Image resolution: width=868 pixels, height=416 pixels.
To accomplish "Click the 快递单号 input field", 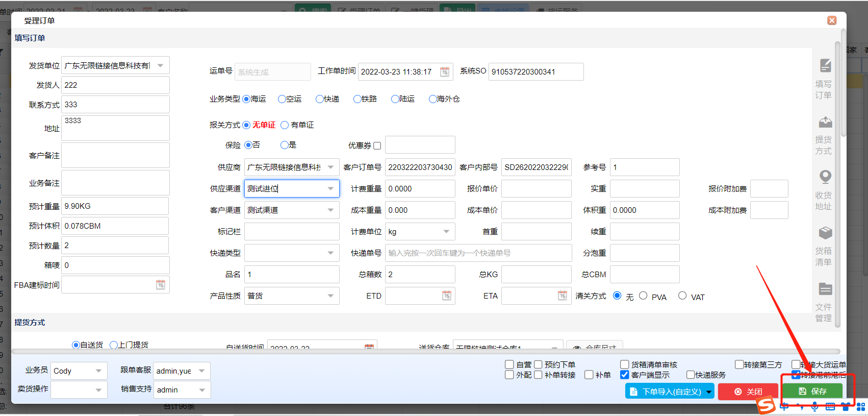I will [478, 253].
